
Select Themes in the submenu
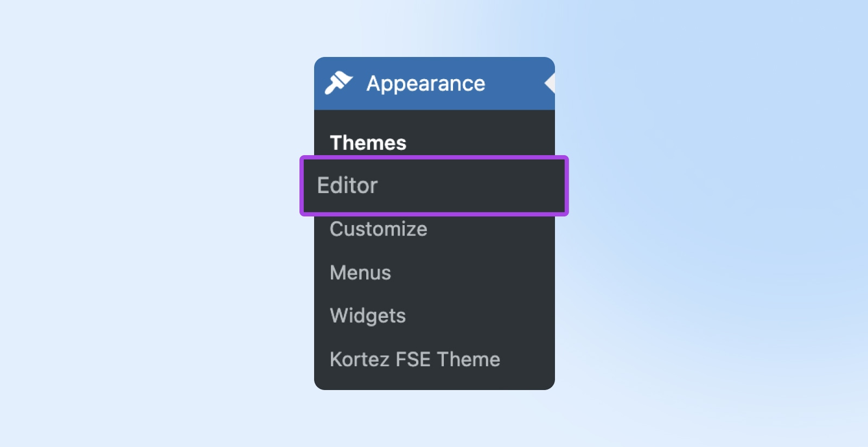[x=368, y=143]
